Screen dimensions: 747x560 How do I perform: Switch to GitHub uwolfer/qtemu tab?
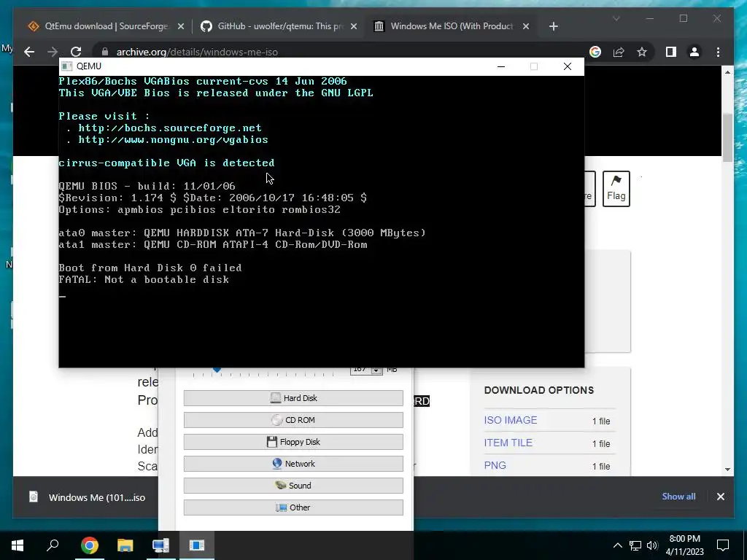point(279,26)
